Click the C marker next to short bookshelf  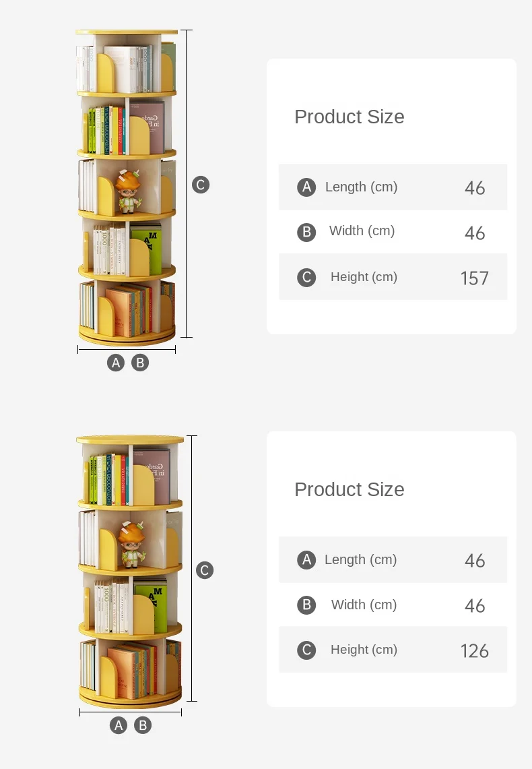click(204, 570)
